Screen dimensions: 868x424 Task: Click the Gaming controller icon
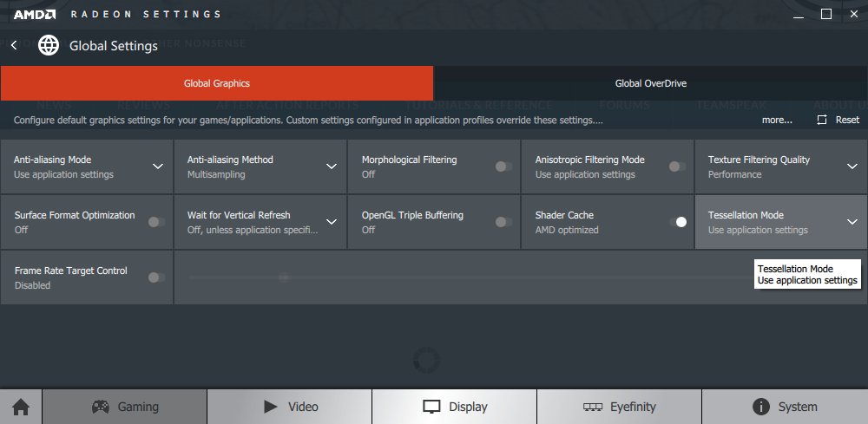pyautogui.click(x=100, y=407)
